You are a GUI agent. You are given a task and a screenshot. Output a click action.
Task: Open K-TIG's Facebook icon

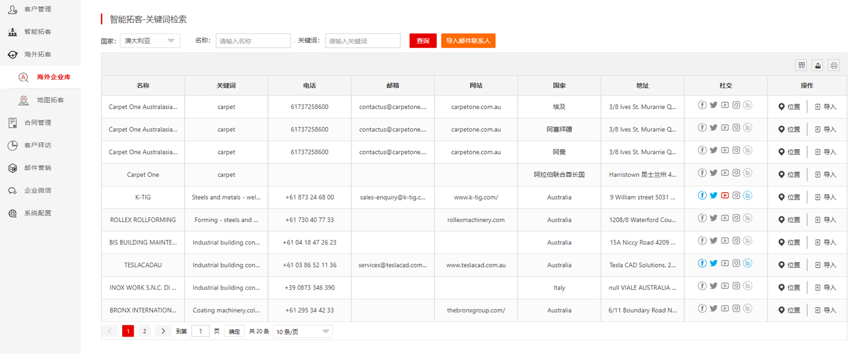702,196
